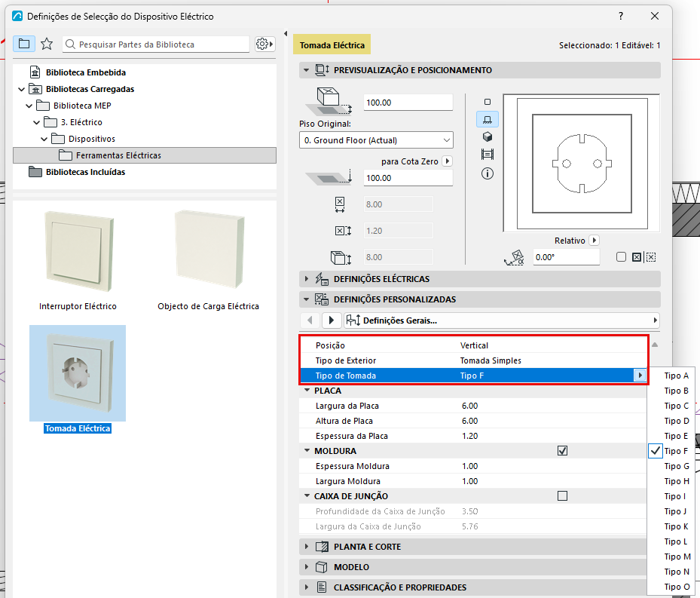Viewport: 700px width, 598px height.
Task: Choose Tipo C from socket type menu
Action: click(676, 406)
